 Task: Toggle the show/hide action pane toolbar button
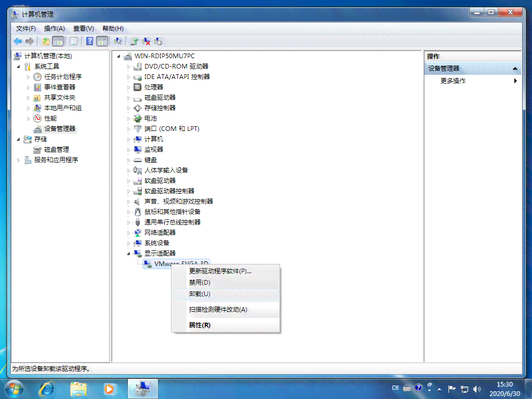(x=102, y=42)
